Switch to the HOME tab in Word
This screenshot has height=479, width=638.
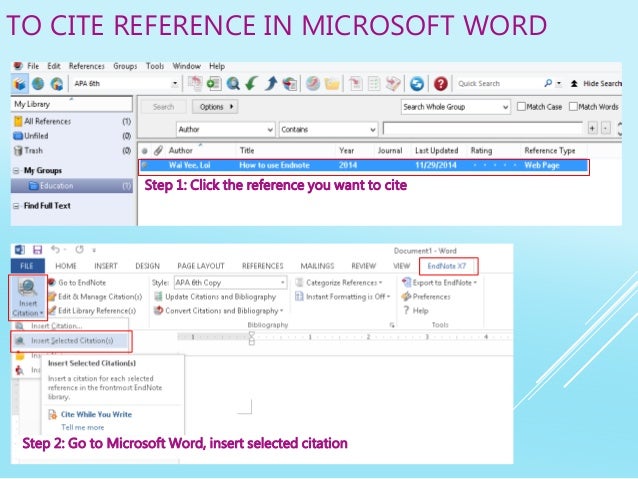(66, 266)
